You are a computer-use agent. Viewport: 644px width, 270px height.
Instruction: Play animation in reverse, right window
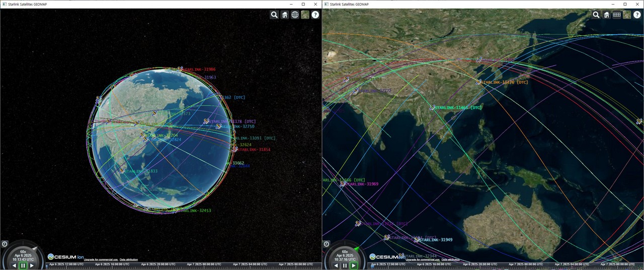tap(336, 265)
